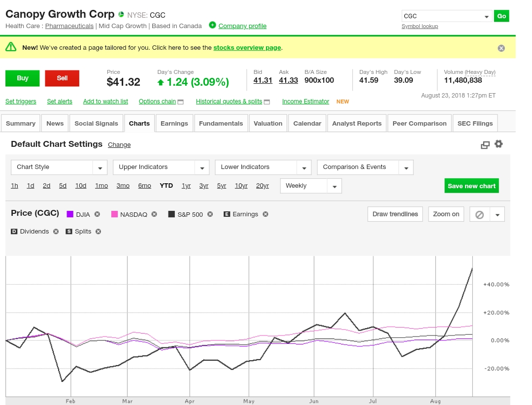Click Draw trendlines button

(395, 214)
